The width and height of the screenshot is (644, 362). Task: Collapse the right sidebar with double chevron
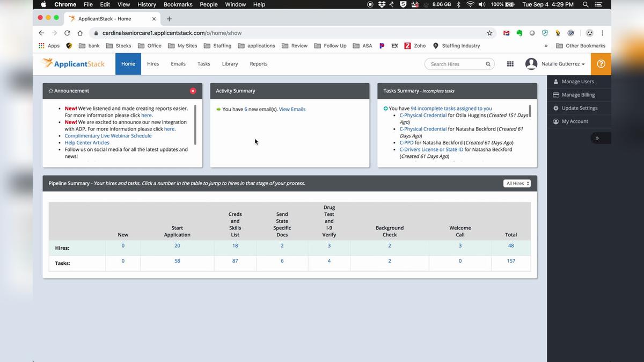597,138
